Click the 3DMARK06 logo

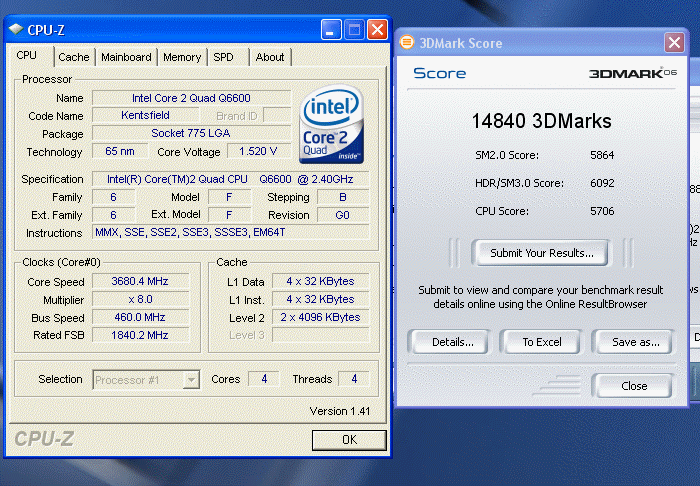point(633,73)
